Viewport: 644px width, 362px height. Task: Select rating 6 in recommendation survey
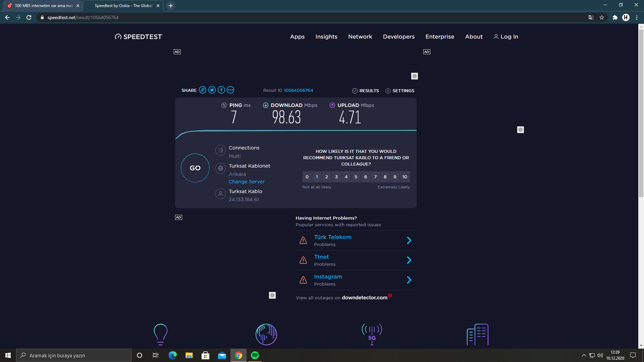pyautogui.click(x=366, y=177)
